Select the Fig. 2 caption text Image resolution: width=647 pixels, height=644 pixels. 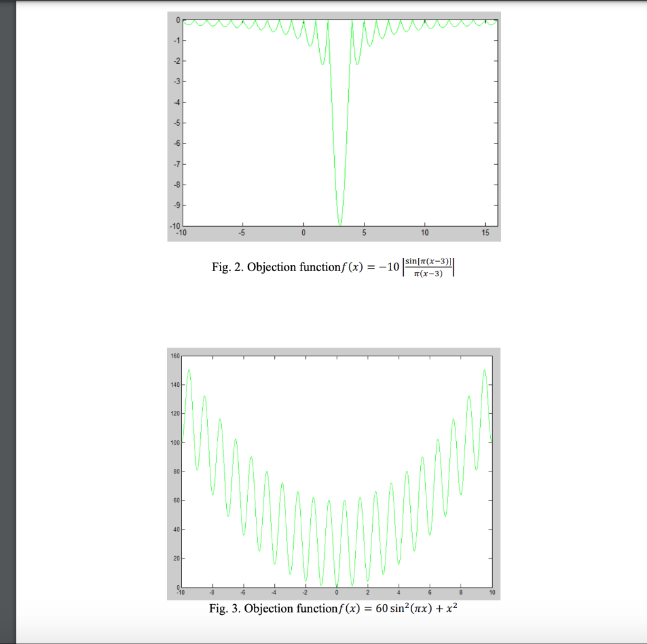click(x=333, y=267)
